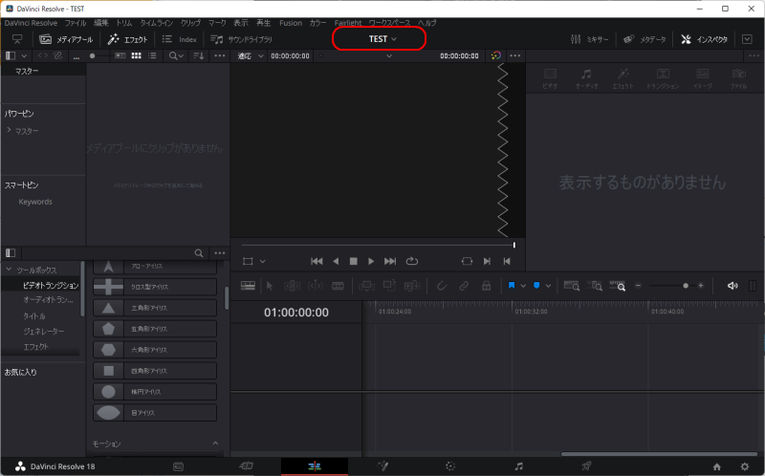765x476 pixels.
Task: Open the Metadata panel
Action: [644, 40]
